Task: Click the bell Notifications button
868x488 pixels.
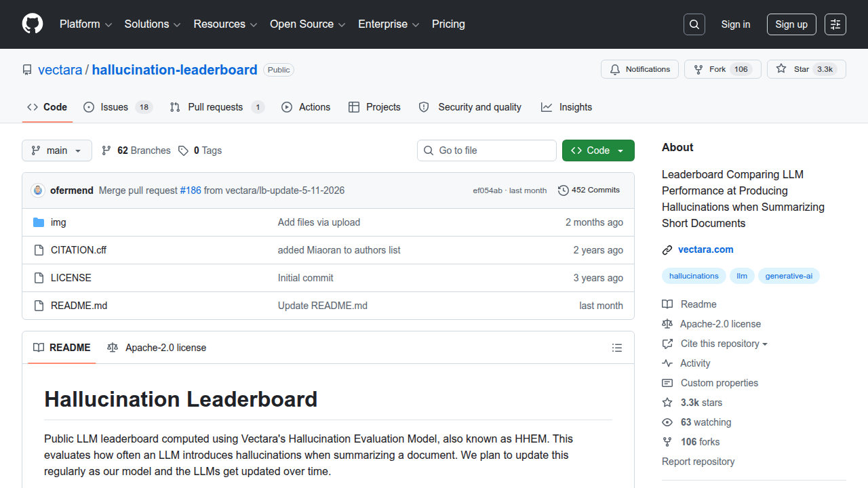Action: pyautogui.click(x=639, y=69)
